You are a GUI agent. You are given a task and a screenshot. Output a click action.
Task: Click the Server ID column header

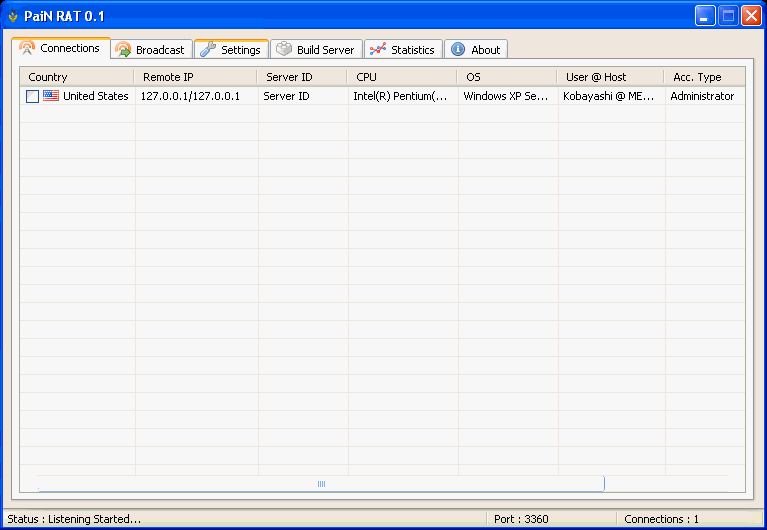click(303, 77)
